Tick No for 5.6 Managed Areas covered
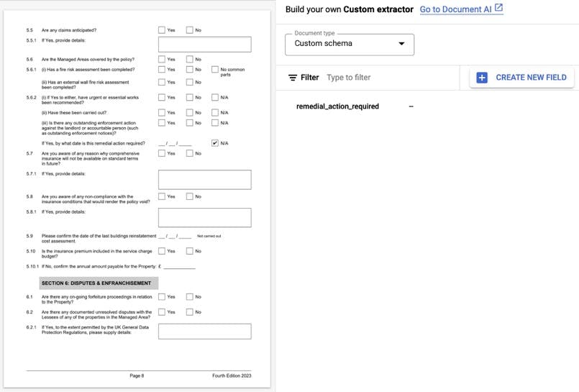579x392 pixels. (x=189, y=59)
